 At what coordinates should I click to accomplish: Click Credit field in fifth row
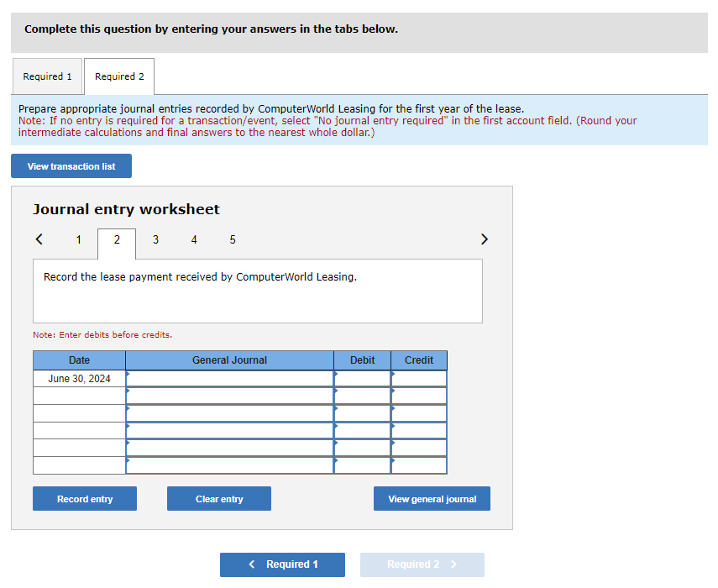tap(419, 449)
